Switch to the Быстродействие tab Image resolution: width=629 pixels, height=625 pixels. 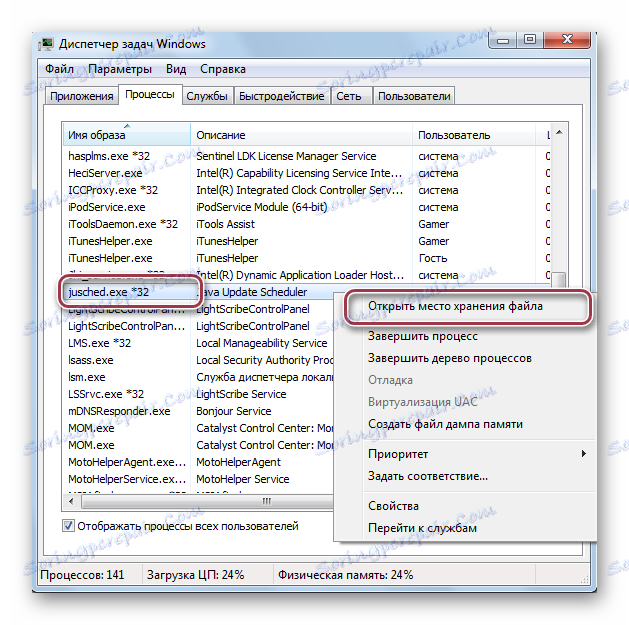[x=282, y=96]
